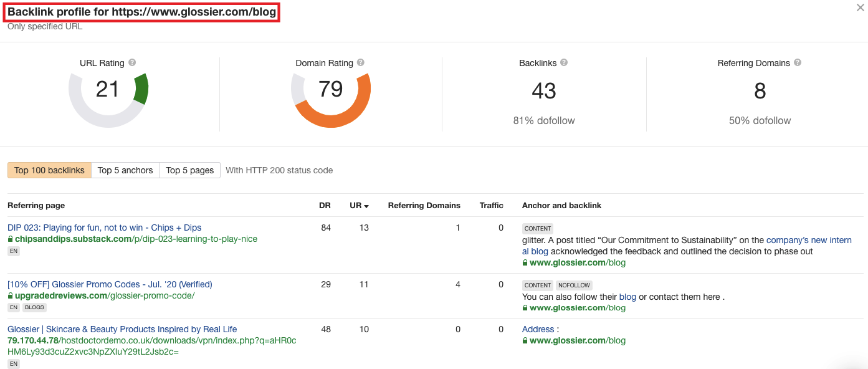Close the backlink profile dialog
The height and width of the screenshot is (369, 868).
click(x=861, y=7)
